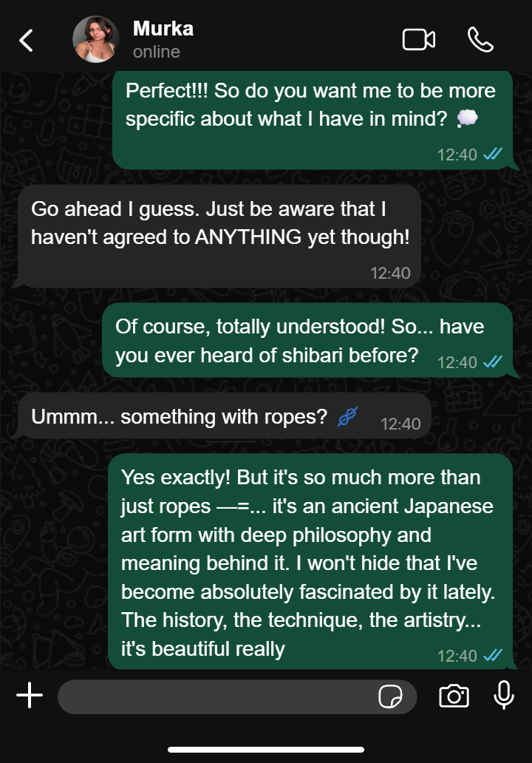Open contact info by tapping the name Murka
This screenshot has width=532, height=763.
coord(163,29)
